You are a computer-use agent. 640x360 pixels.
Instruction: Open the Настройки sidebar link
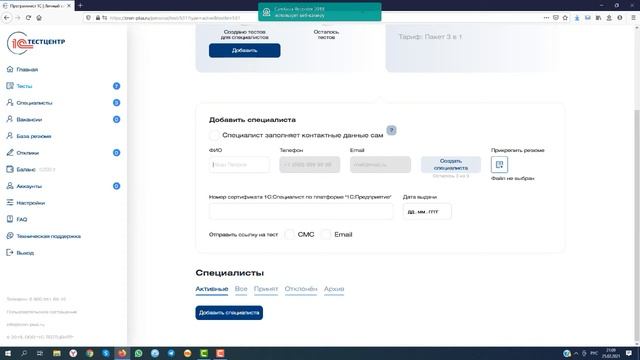pyautogui.click(x=31, y=203)
